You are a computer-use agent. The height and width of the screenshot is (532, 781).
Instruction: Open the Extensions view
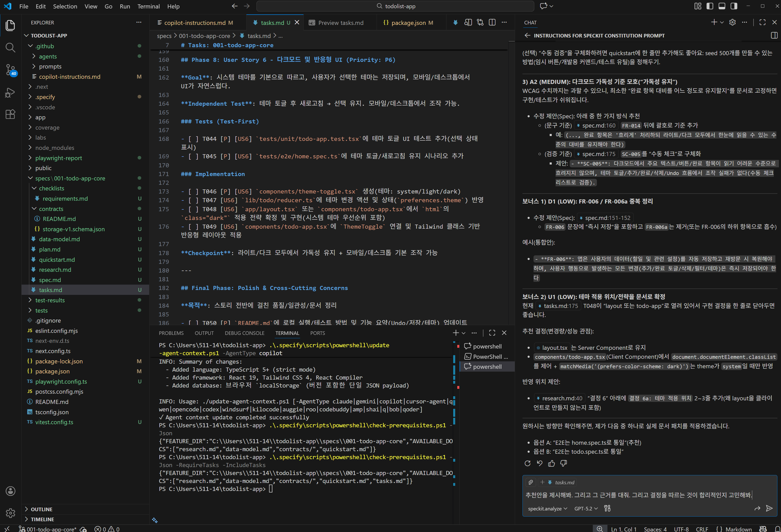tap(11, 114)
